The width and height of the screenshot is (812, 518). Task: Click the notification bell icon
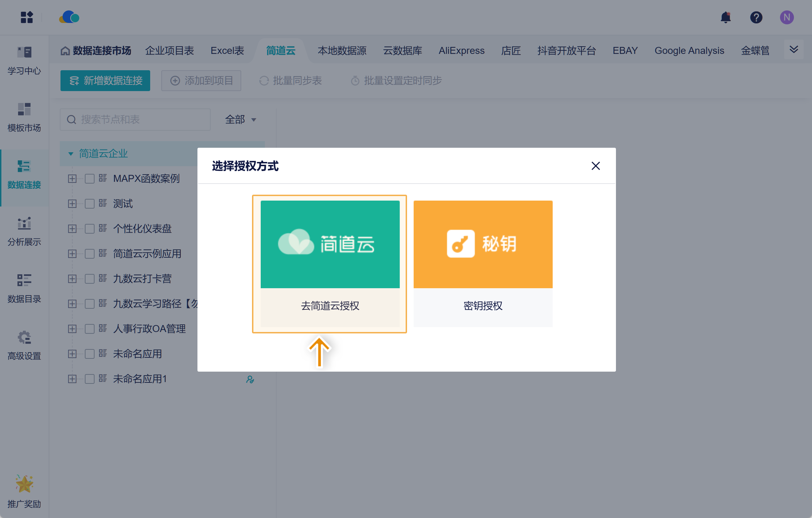(725, 17)
